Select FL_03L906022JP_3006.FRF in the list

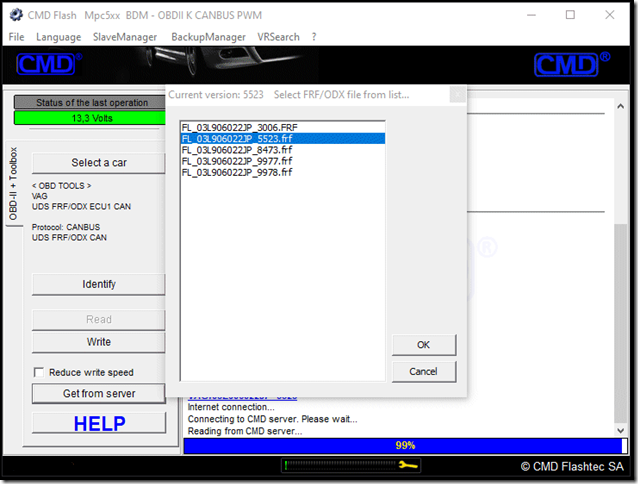(x=283, y=128)
